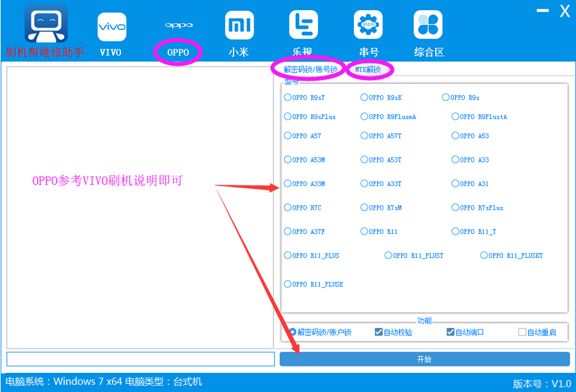576x392 pixels.
Task: Select OPPO R9sPlus model
Action: (310, 117)
